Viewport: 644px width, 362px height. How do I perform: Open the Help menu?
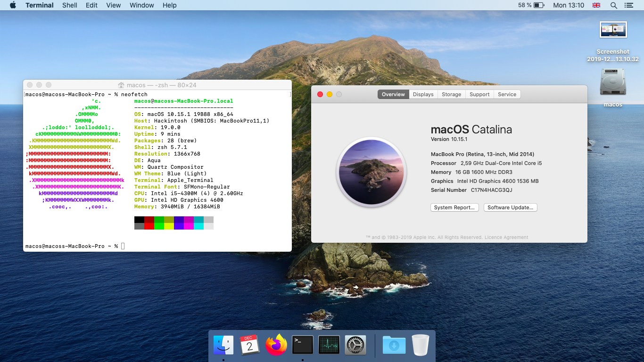click(x=169, y=5)
